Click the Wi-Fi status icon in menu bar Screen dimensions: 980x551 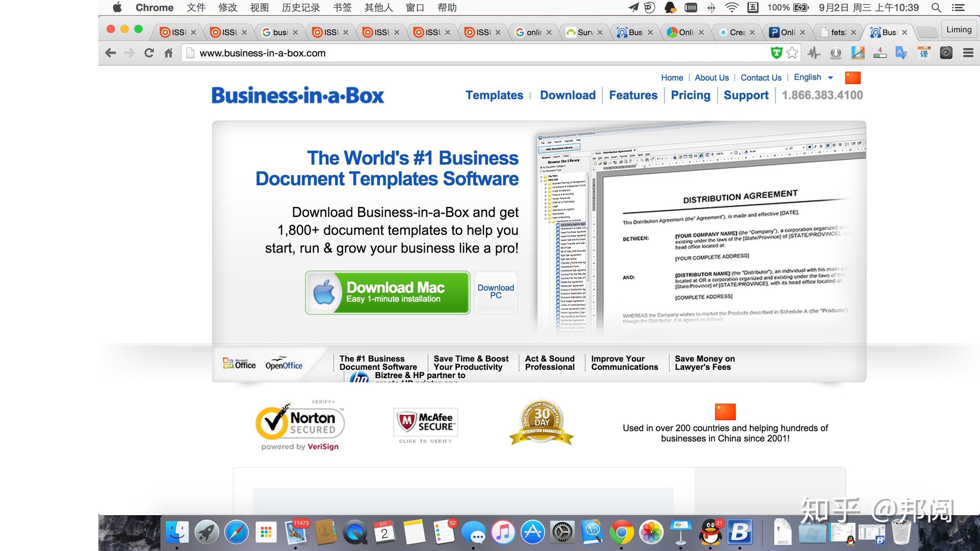[732, 8]
